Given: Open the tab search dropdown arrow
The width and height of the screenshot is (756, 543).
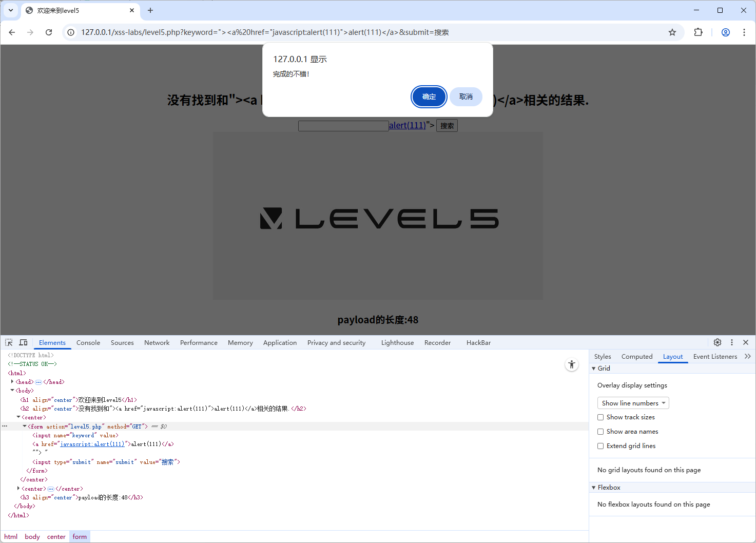Looking at the screenshot, I should click(11, 10).
